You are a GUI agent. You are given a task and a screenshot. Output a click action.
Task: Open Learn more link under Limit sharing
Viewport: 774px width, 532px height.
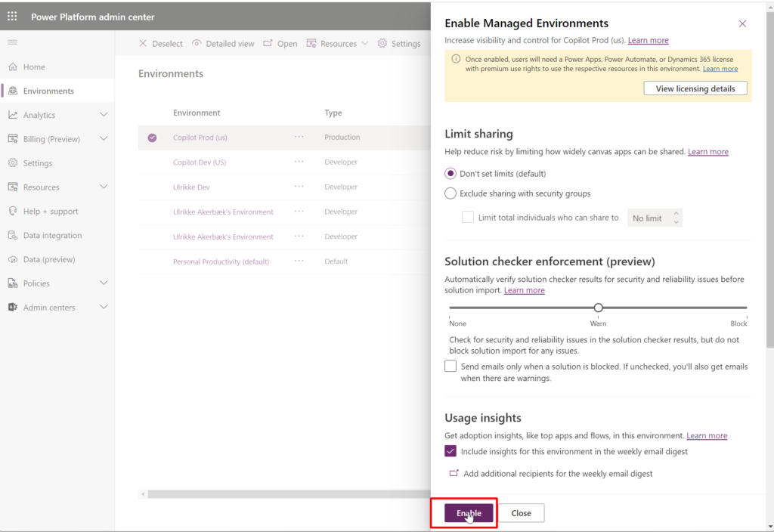(x=707, y=151)
